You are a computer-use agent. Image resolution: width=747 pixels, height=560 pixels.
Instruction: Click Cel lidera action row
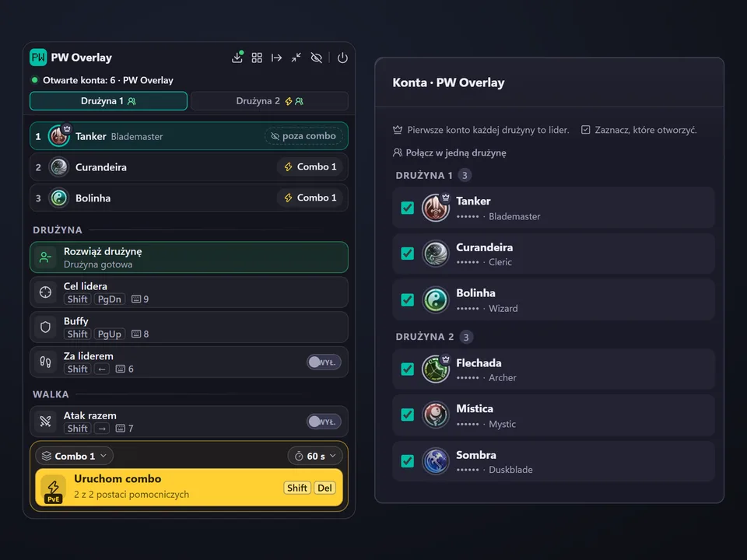[188, 292]
